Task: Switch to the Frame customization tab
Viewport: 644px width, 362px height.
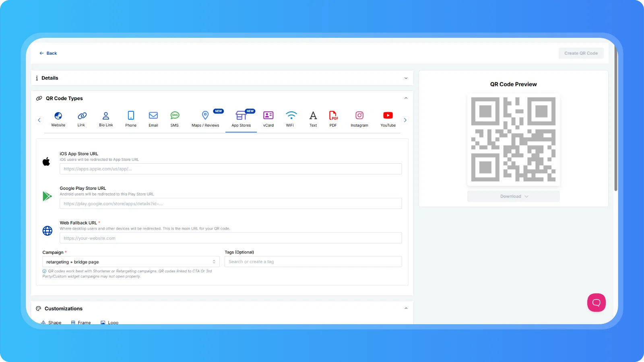Action: (x=81, y=323)
